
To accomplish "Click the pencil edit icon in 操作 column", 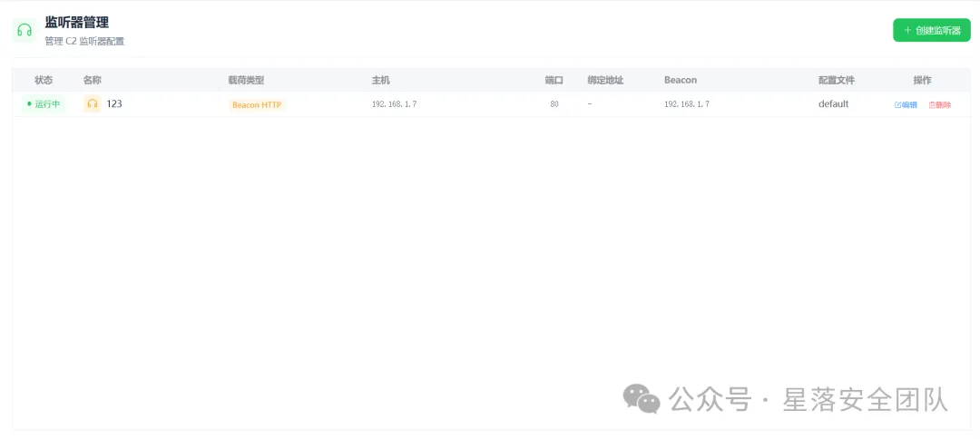I will point(897,105).
